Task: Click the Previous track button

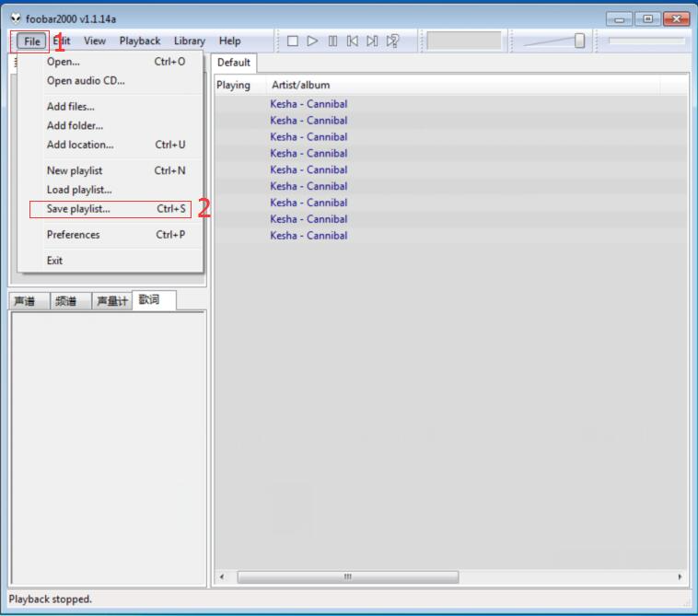Action: pos(352,41)
